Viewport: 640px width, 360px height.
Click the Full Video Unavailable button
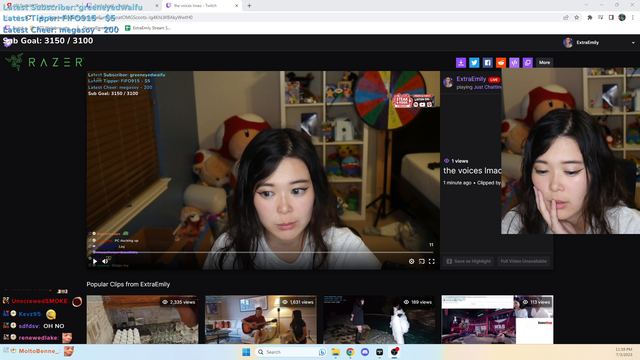point(523,261)
